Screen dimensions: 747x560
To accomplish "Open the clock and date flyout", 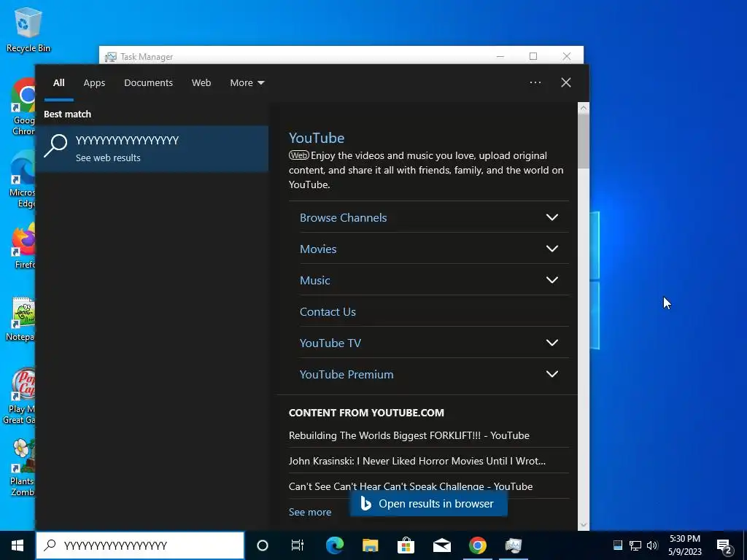I will 684,545.
